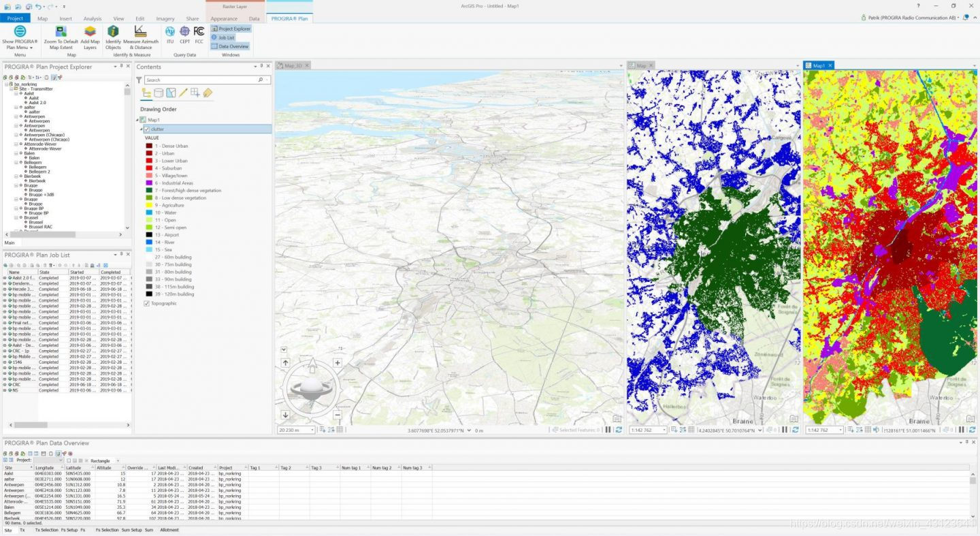Select Antwerpen (Chicago) site in Project Explorer
The image size is (980, 536).
pos(43,135)
